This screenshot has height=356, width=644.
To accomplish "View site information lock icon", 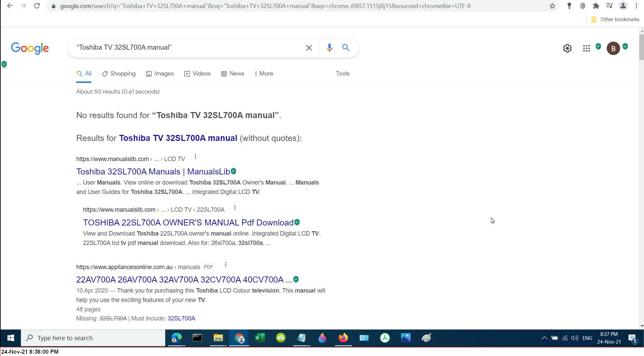I will (x=53, y=6).
